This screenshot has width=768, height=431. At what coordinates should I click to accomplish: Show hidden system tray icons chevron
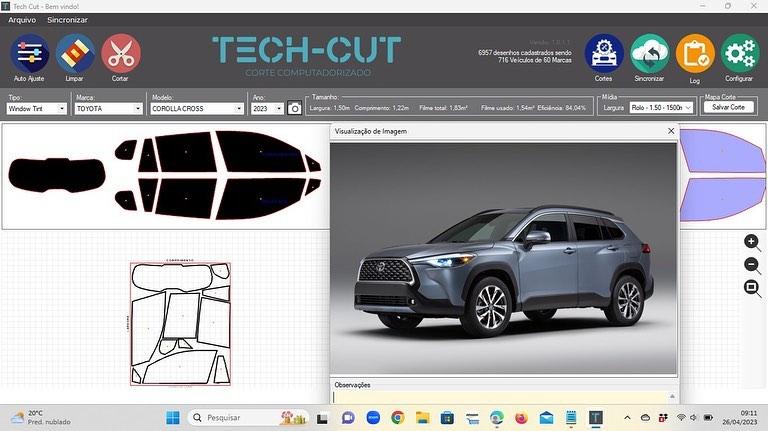(x=627, y=418)
